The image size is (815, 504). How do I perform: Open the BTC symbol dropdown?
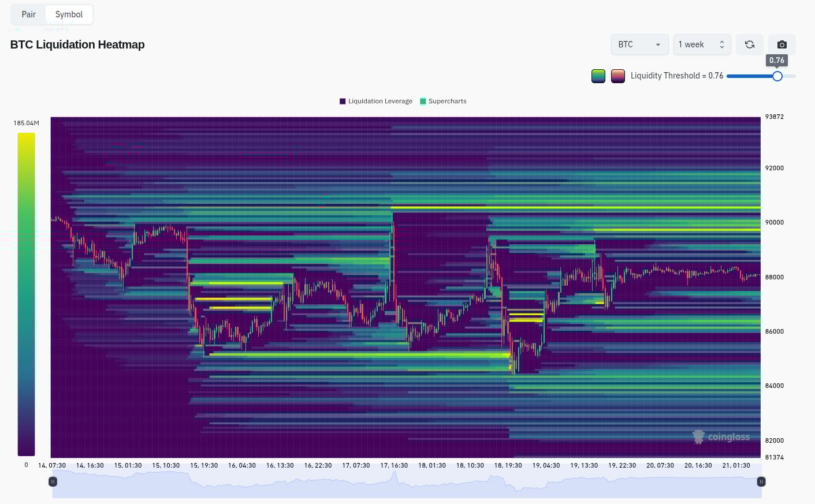pos(639,44)
